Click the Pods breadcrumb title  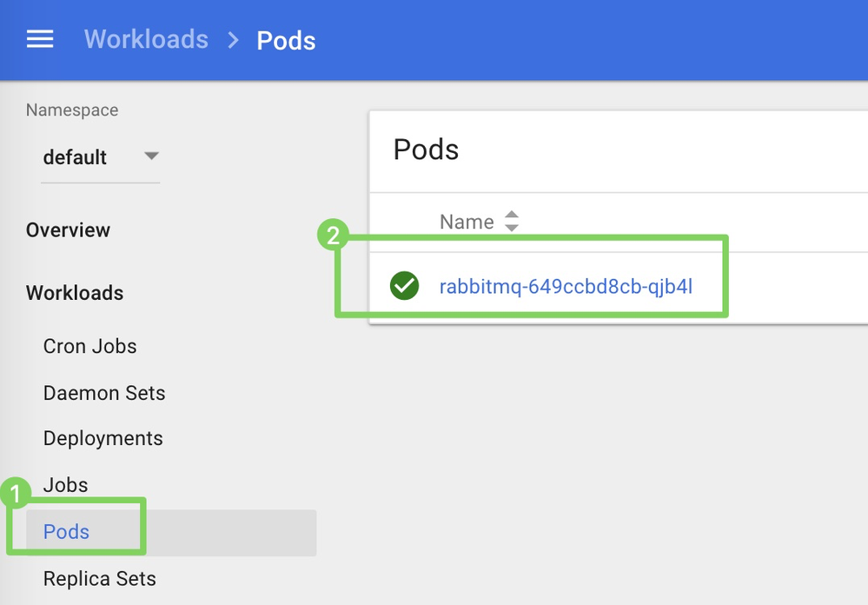tap(286, 41)
